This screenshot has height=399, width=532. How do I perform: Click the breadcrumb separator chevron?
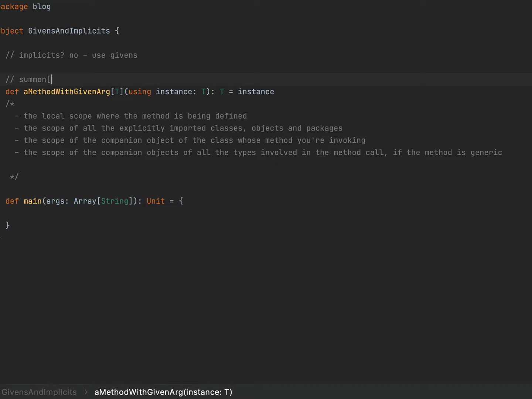coord(86,392)
